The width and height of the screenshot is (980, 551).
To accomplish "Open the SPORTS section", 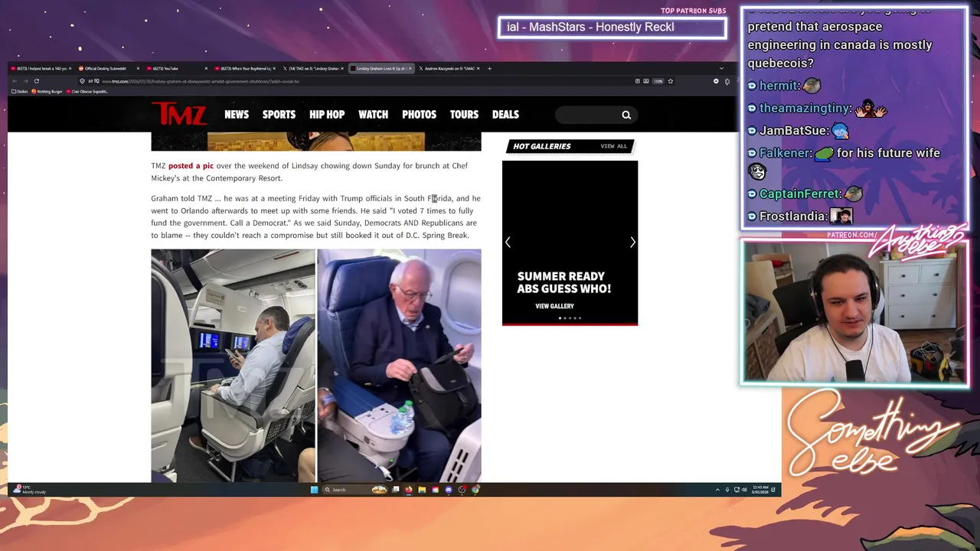I will click(279, 114).
